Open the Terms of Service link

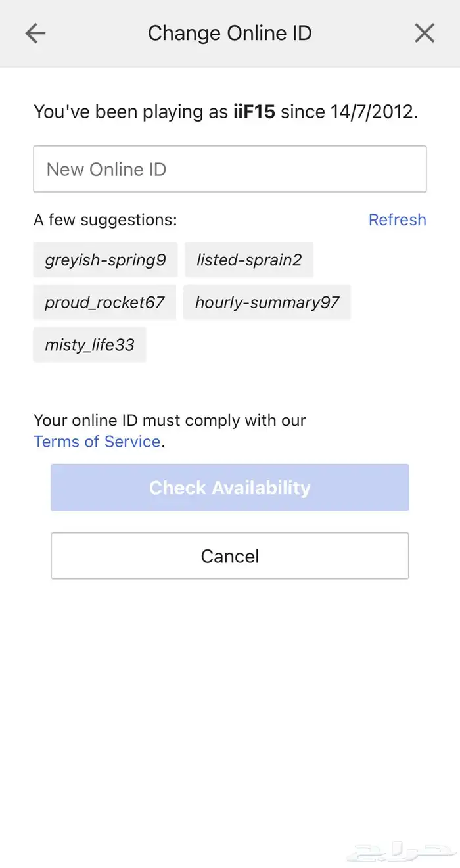(x=97, y=442)
